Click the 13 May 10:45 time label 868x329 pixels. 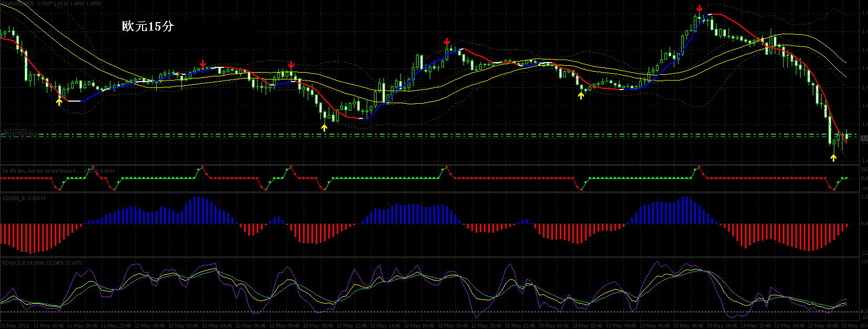722,325
